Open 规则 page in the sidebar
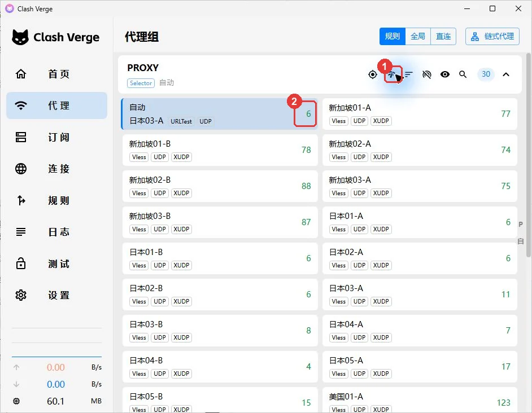 tap(56, 200)
